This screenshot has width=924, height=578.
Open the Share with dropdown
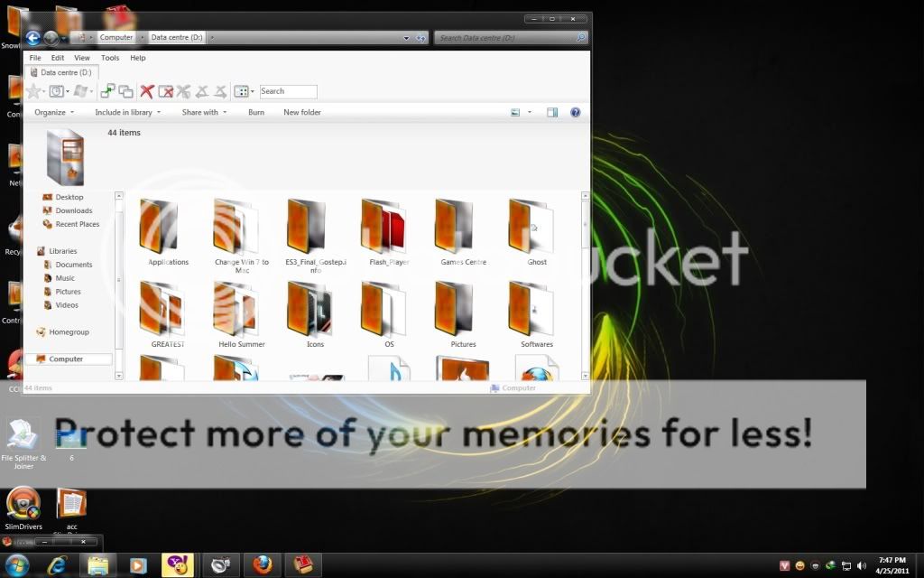click(x=204, y=112)
